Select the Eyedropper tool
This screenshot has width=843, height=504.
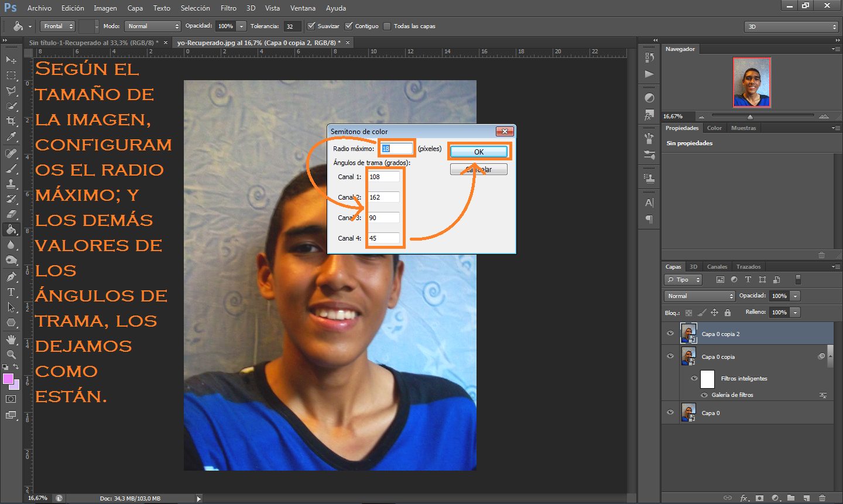point(11,136)
